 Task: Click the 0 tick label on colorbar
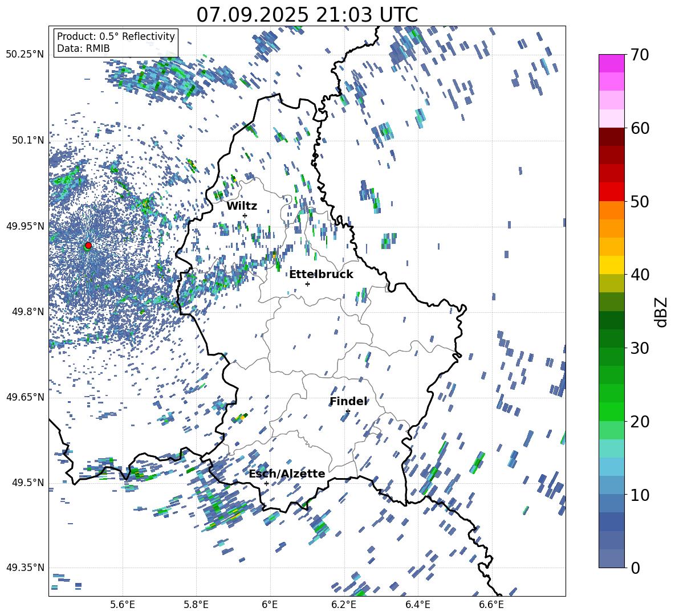point(635,568)
